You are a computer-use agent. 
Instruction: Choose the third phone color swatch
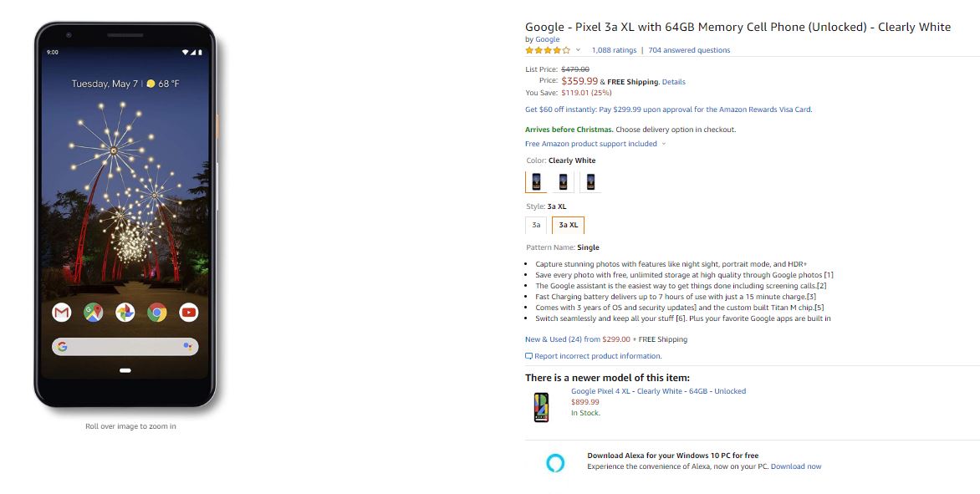[x=590, y=181]
